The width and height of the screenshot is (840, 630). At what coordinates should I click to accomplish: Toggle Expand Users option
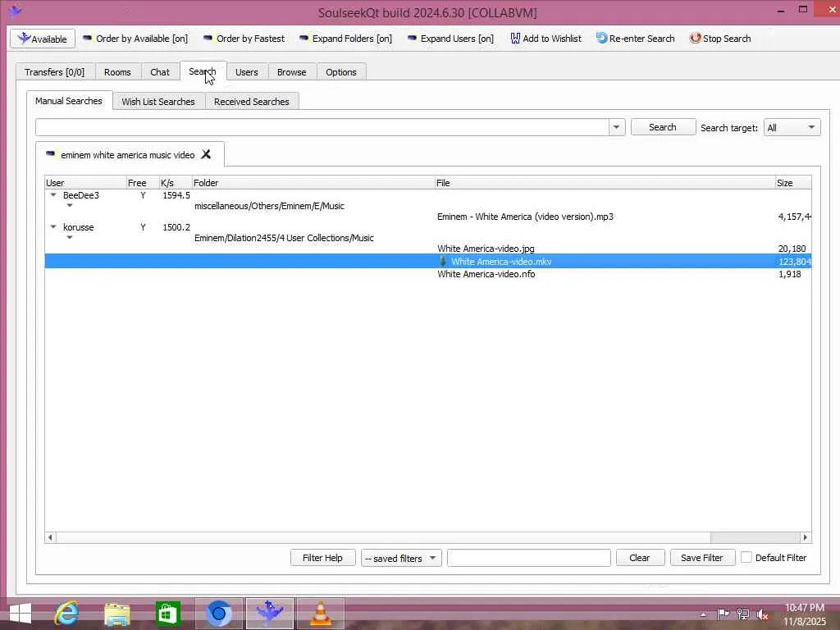click(450, 39)
